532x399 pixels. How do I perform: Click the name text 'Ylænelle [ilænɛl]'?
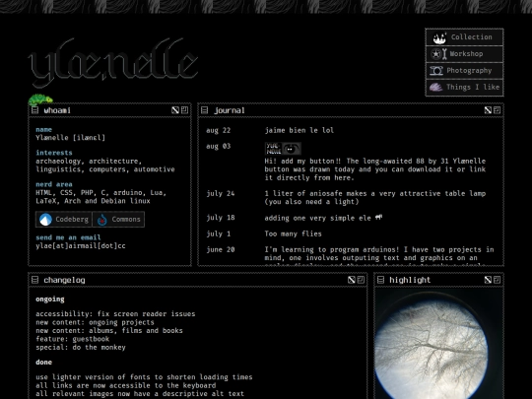click(70, 138)
